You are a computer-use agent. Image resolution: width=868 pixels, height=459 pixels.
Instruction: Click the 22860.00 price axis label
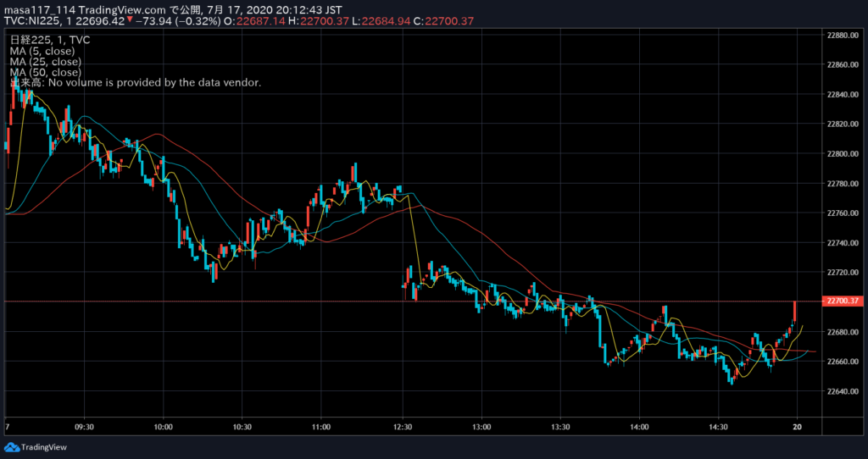click(x=843, y=64)
